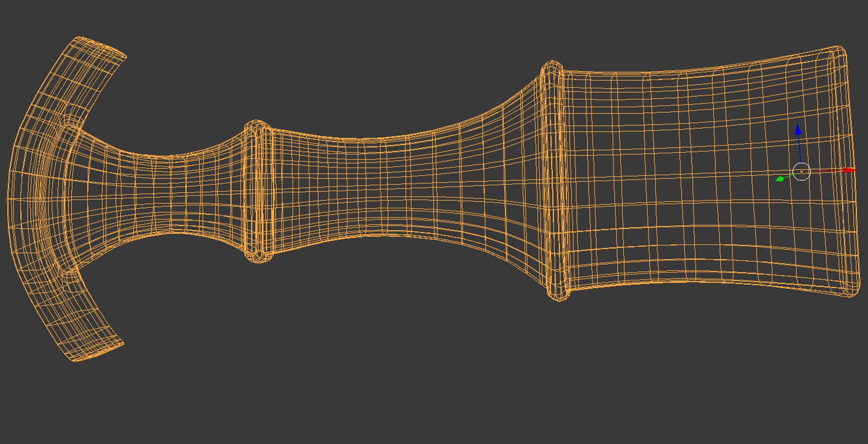Screen dimensions: 868x444
Task: Click the red X-axis gizmo arrow
Action: [849, 170]
